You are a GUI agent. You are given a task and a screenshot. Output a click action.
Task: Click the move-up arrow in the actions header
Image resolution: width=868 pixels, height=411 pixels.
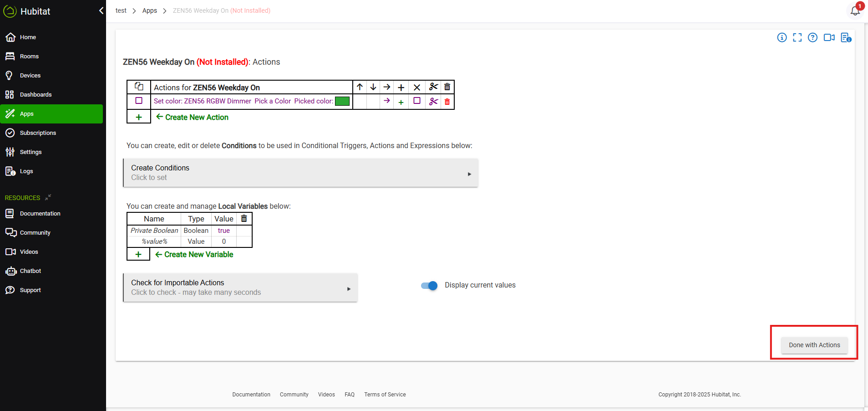click(360, 87)
